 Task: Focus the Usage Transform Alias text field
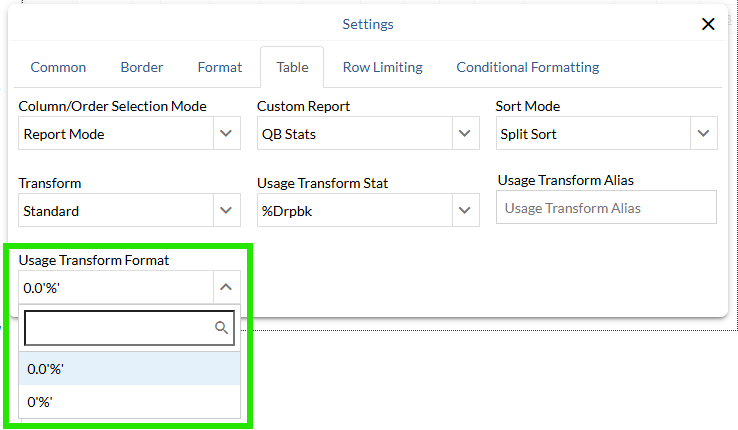(606, 208)
